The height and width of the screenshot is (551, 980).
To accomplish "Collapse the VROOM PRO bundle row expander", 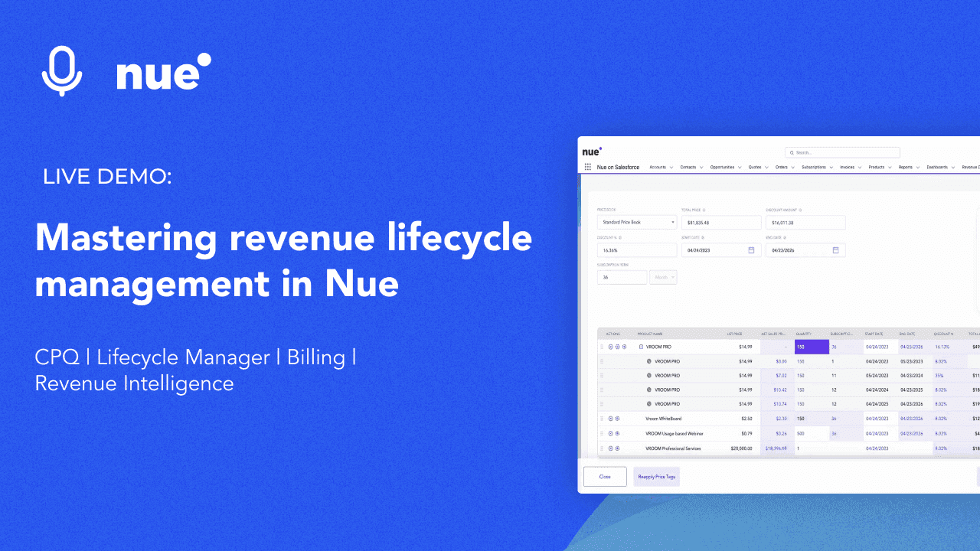I will [x=641, y=347].
